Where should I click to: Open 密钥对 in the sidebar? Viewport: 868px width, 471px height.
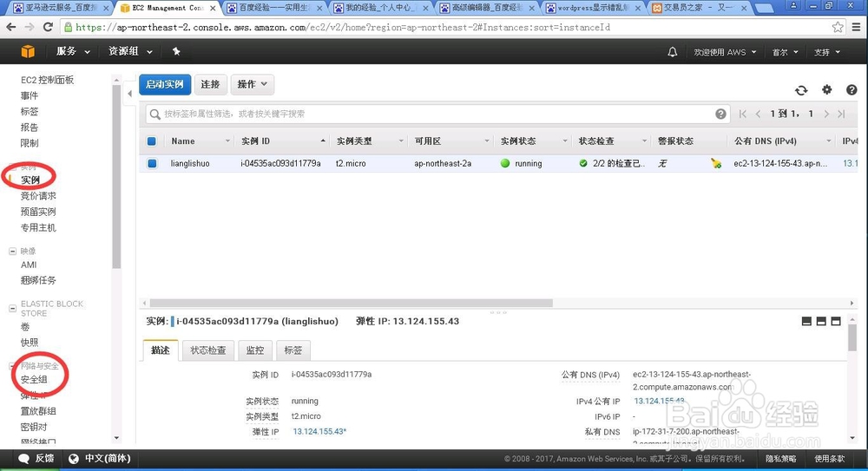pyautogui.click(x=34, y=428)
